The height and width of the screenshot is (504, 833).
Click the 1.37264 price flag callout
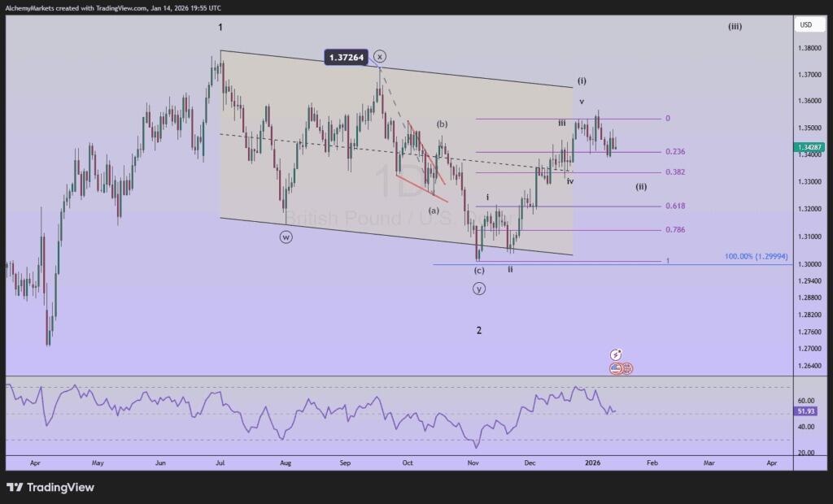point(345,58)
